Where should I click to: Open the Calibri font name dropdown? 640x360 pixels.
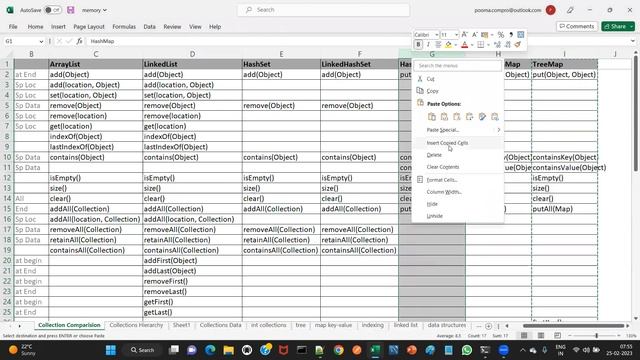point(436,35)
